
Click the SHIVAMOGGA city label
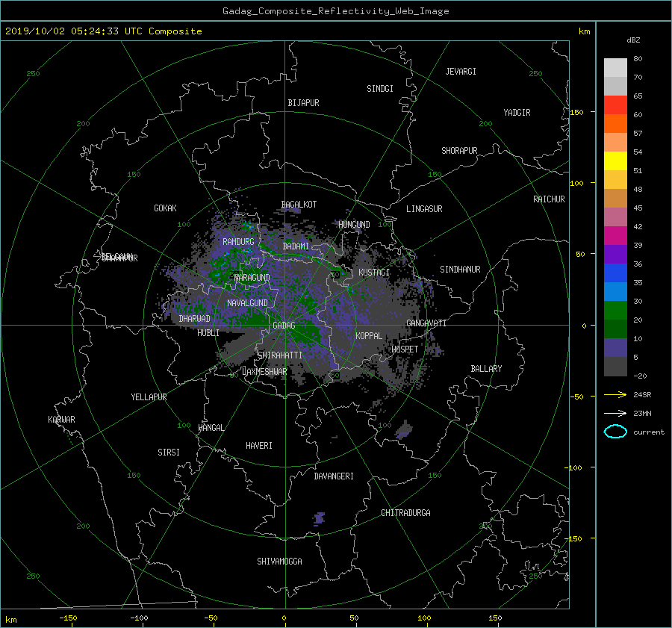279,562
